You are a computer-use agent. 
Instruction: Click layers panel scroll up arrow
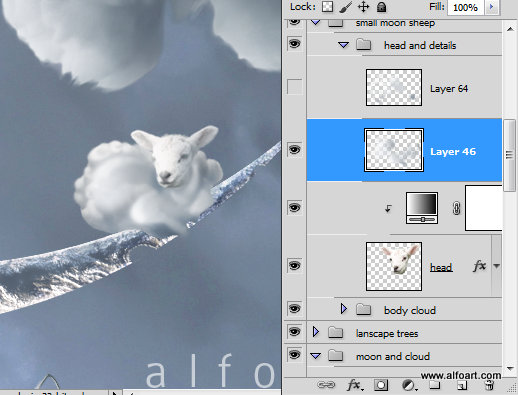pyautogui.click(x=510, y=29)
